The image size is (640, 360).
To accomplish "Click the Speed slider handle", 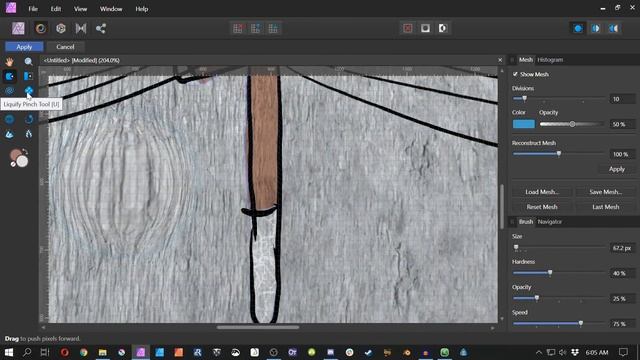I will pyautogui.click(x=581, y=323).
